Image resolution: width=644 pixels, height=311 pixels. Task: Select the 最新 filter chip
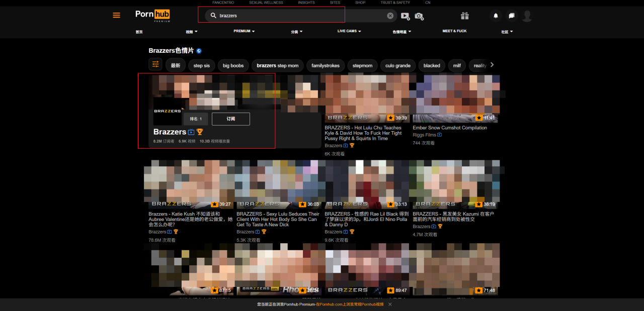coord(175,65)
